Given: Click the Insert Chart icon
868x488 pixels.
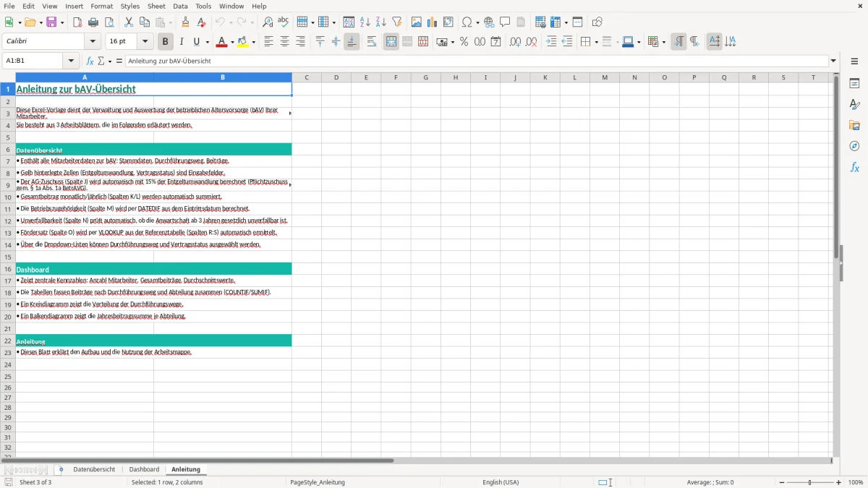Looking at the screenshot, I should coord(432,22).
